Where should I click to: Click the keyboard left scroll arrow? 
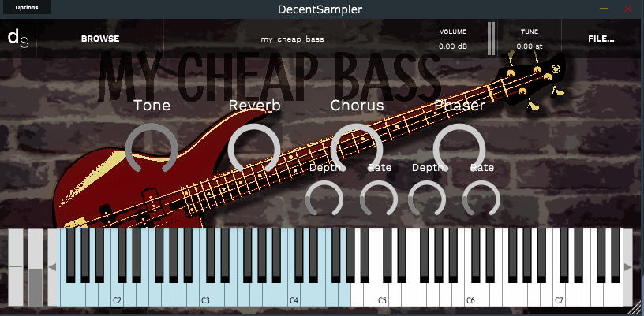[x=52, y=267]
